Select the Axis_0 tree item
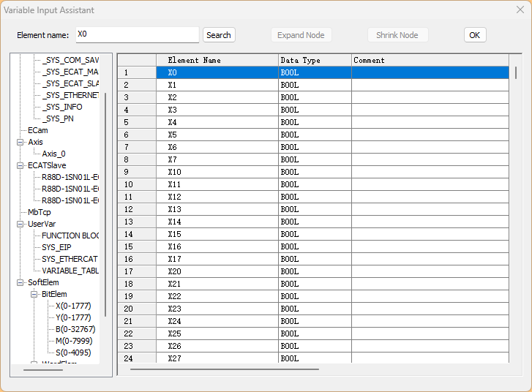The image size is (532, 392). tap(53, 154)
